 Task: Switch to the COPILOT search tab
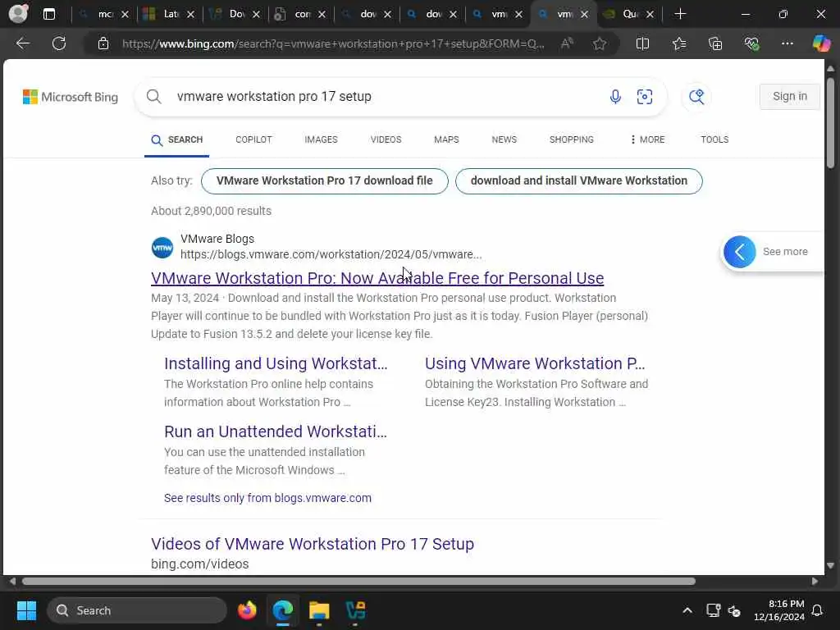tap(253, 139)
